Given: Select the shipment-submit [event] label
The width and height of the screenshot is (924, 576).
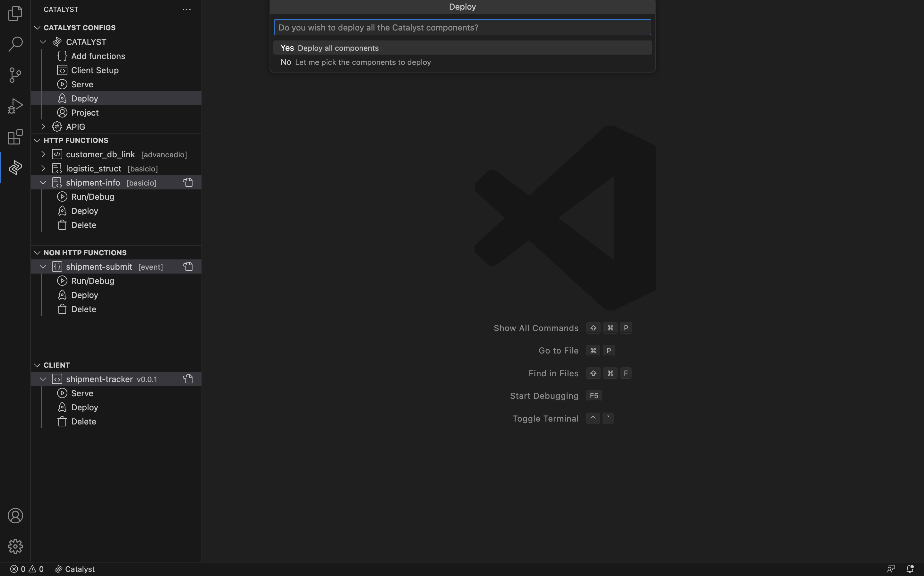Looking at the screenshot, I should point(114,267).
